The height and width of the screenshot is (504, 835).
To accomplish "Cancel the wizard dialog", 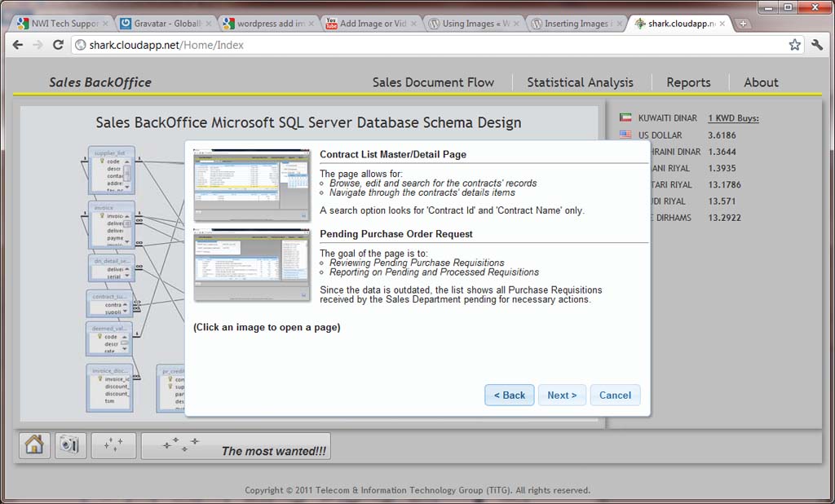I will 615,395.
